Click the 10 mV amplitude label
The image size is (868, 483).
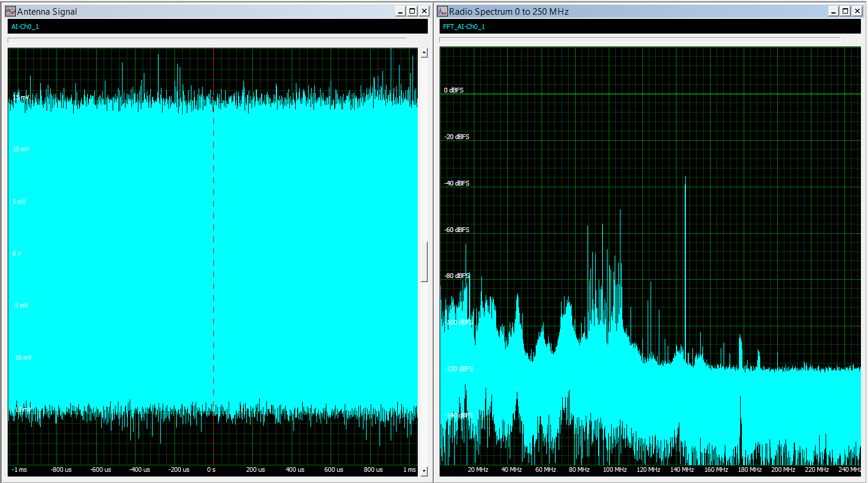(x=21, y=150)
